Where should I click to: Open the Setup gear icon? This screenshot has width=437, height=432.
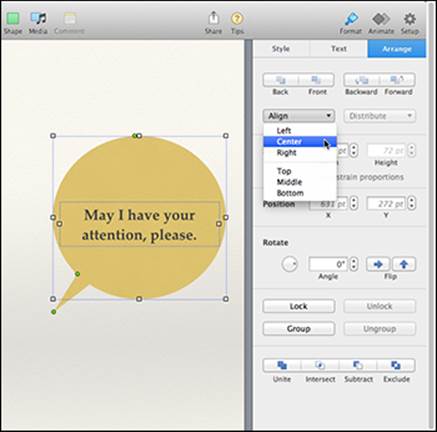(x=410, y=19)
